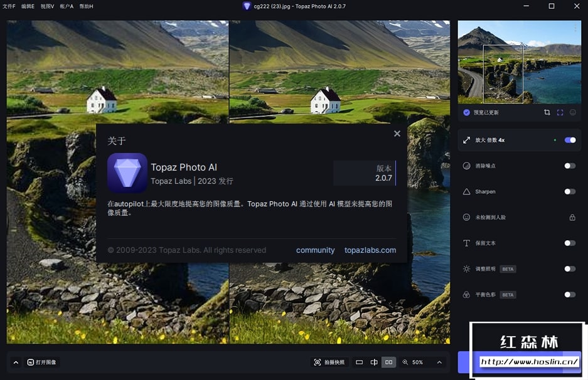Image resolution: width=588 pixels, height=380 pixels.
Task: Click the 拍摄快照 snapshot button
Action: tap(329, 362)
